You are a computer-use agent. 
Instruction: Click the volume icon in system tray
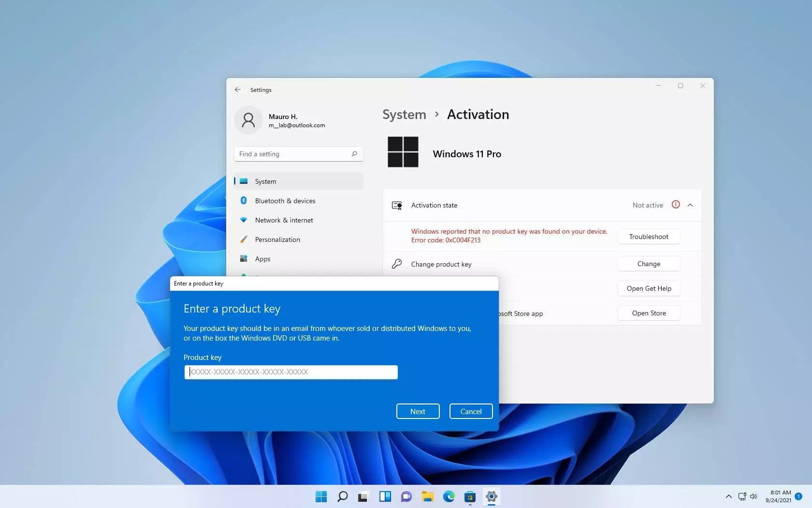click(x=754, y=497)
